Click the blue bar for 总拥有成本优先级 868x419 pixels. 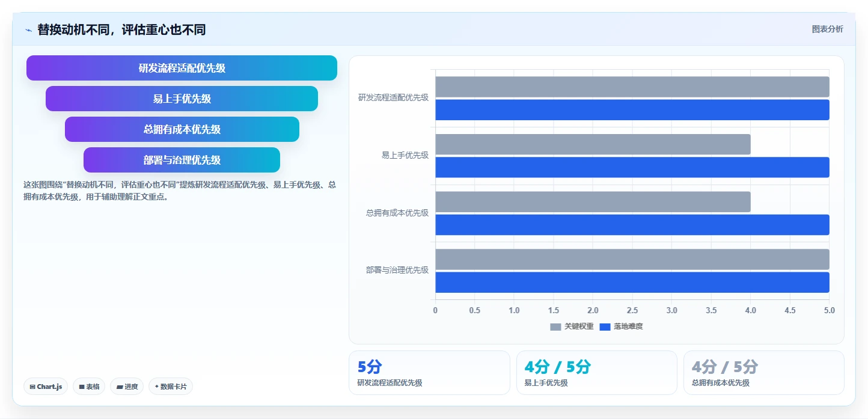point(632,225)
